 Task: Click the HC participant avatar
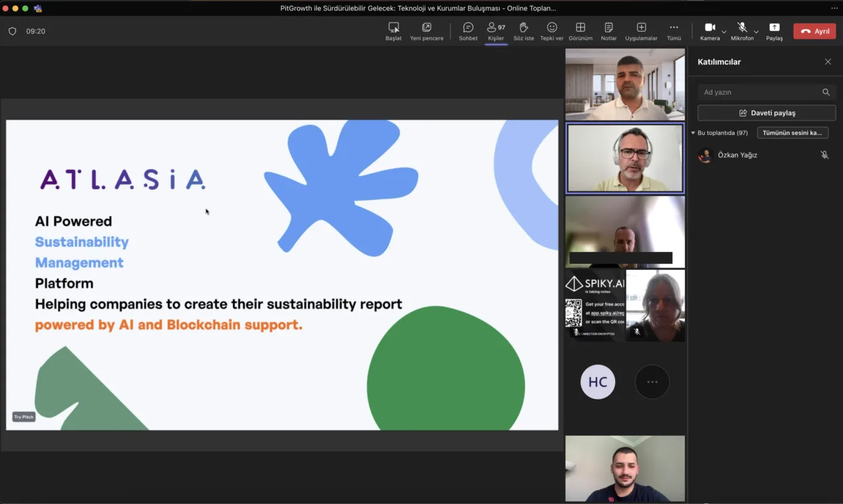click(x=598, y=382)
